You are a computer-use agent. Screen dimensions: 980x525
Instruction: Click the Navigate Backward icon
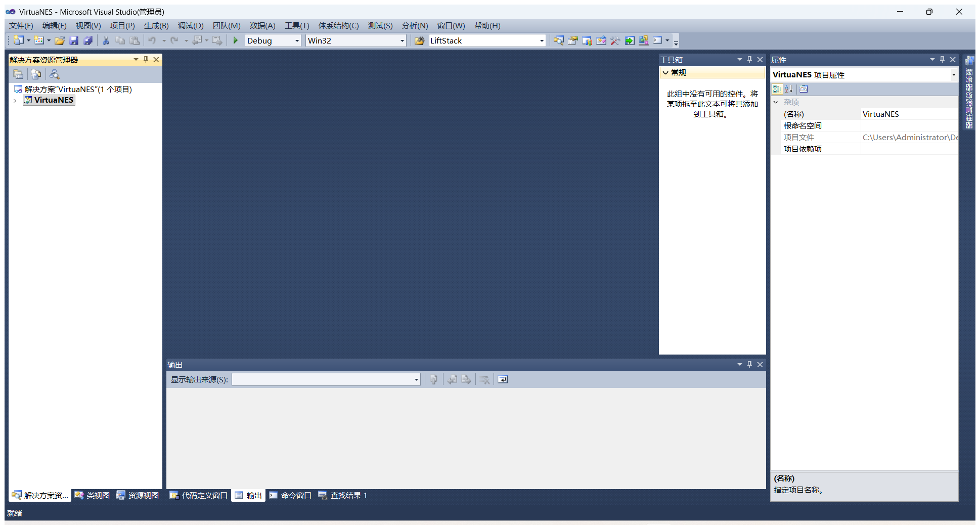[x=197, y=40]
